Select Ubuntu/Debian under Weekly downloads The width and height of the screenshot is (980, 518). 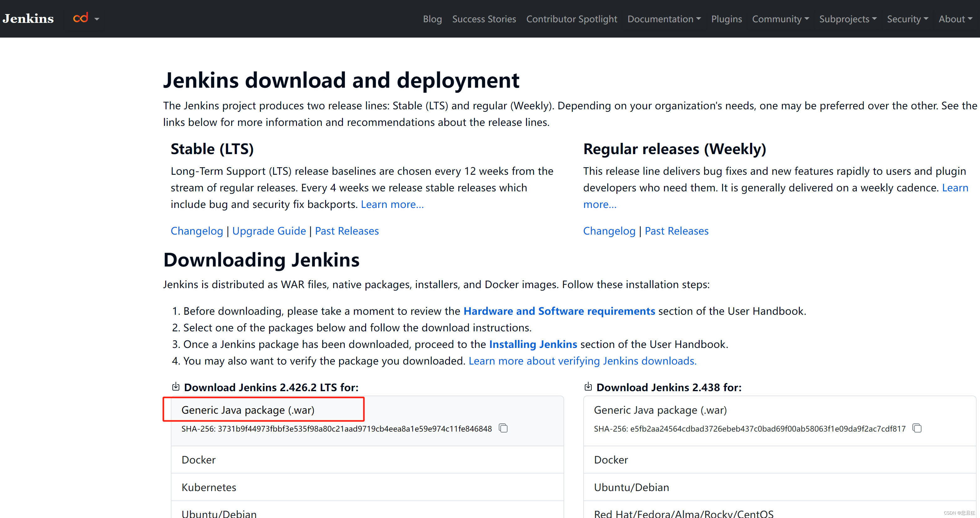(x=779, y=487)
